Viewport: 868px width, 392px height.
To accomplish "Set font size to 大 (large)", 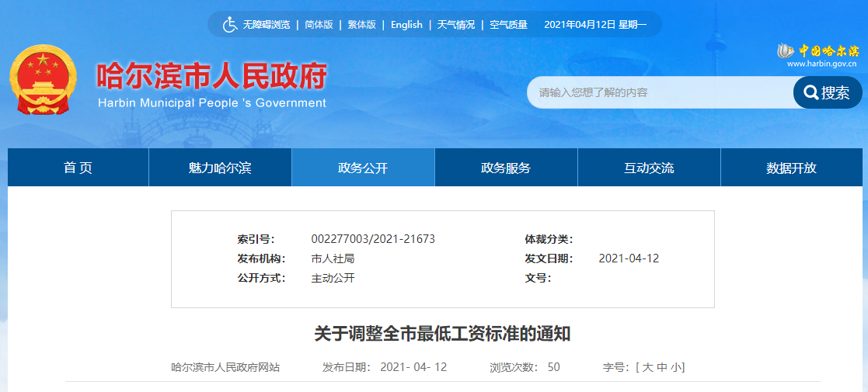I will [x=647, y=367].
